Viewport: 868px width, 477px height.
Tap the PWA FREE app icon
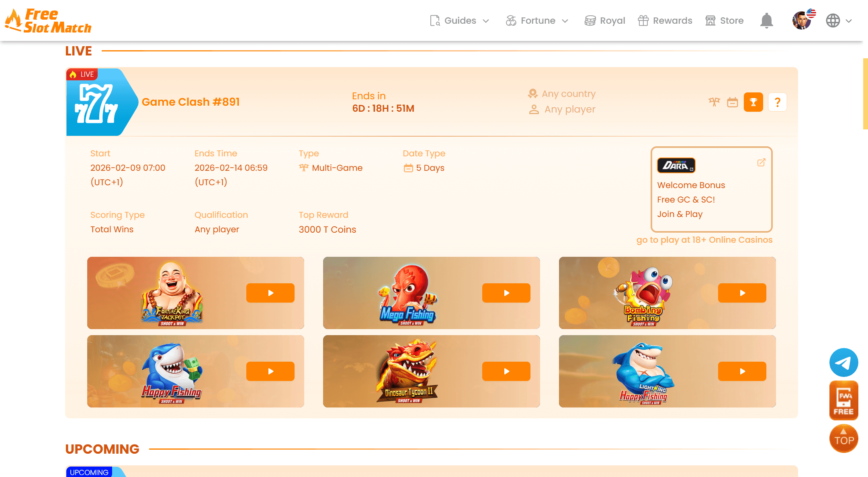tap(843, 401)
